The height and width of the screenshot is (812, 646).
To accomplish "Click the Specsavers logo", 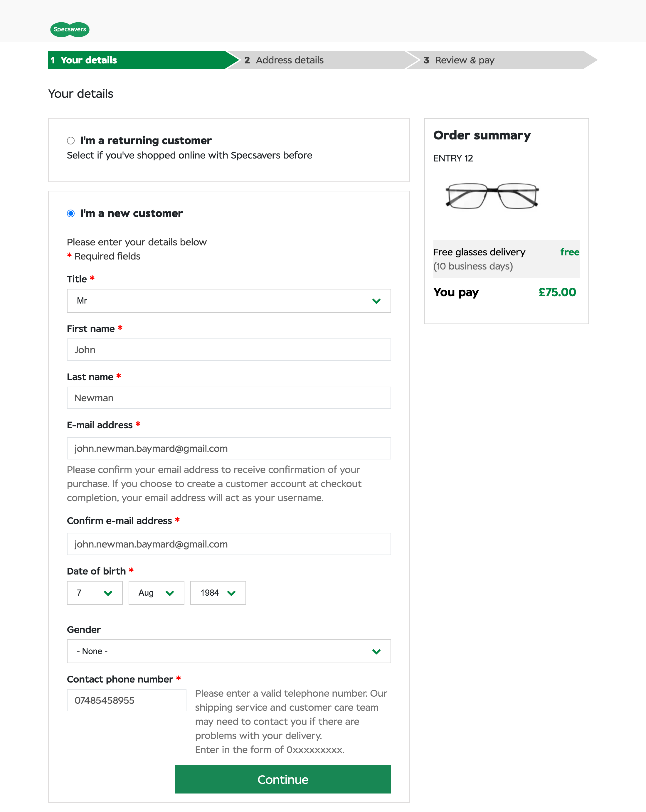I will pos(70,29).
